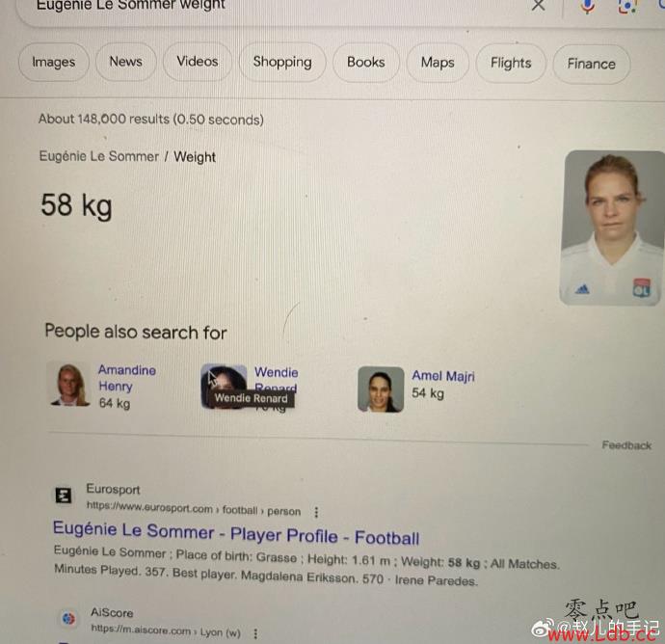The image size is (665, 644).
Task: Open Eugénie Le Sommer Player Profile link
Action: 236,533
